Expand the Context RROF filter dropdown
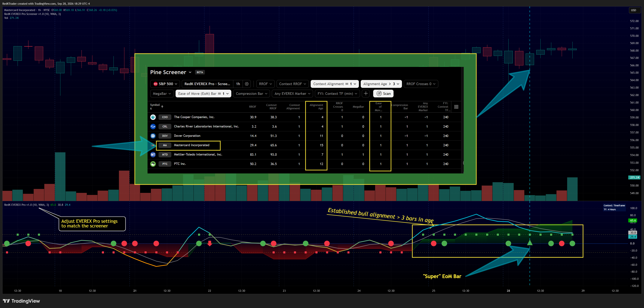The height and width of the screenshot is (308, 644). tap(292, 84)
